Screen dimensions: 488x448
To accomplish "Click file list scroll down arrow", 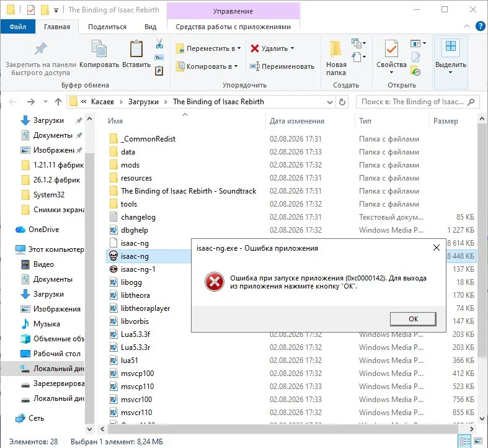I will [482, 419].
